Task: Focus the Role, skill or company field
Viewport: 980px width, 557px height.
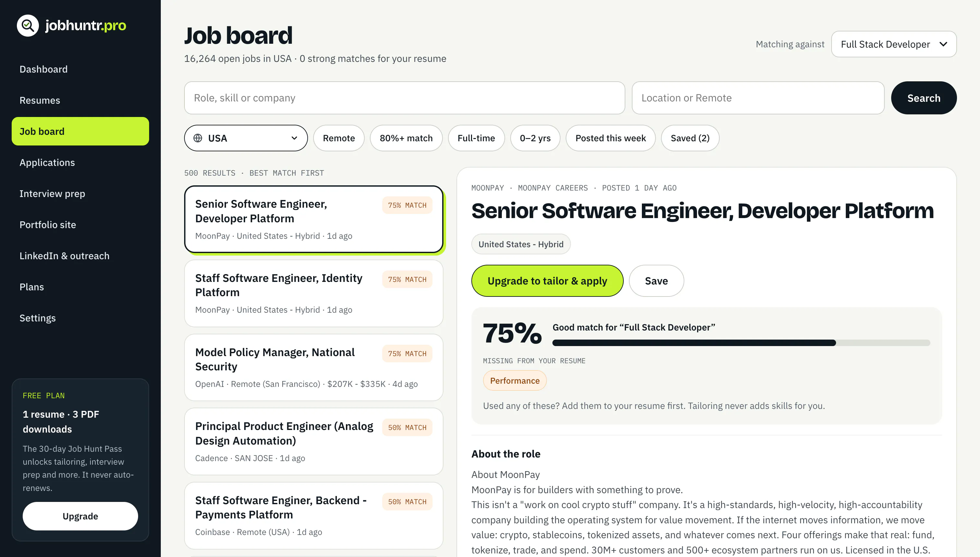Action: [x=405, y=98]
